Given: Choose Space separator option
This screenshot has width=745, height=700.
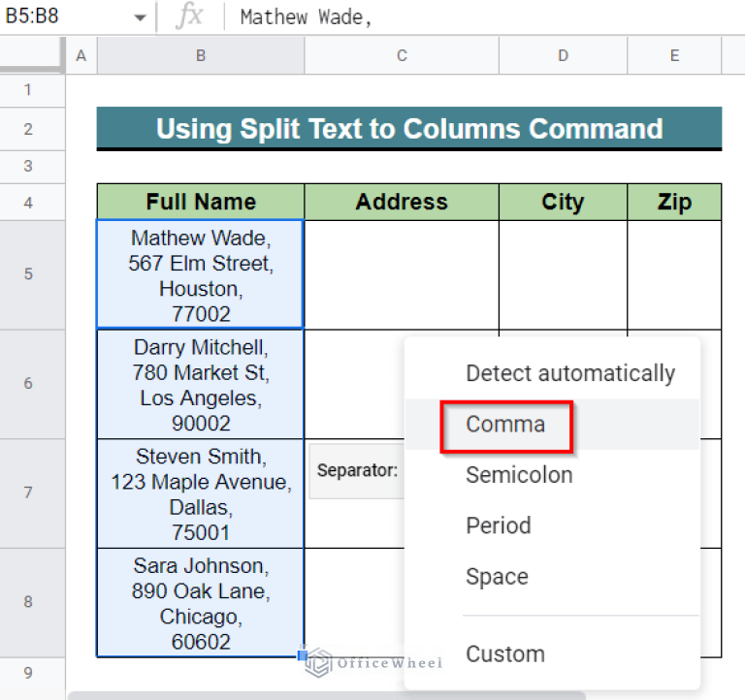Looking at the screenshot, I should click(x=496, y=577).
